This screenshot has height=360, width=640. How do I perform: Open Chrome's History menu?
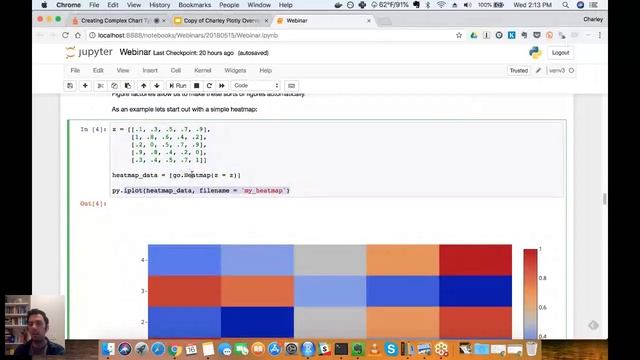[x=159, y=5]
